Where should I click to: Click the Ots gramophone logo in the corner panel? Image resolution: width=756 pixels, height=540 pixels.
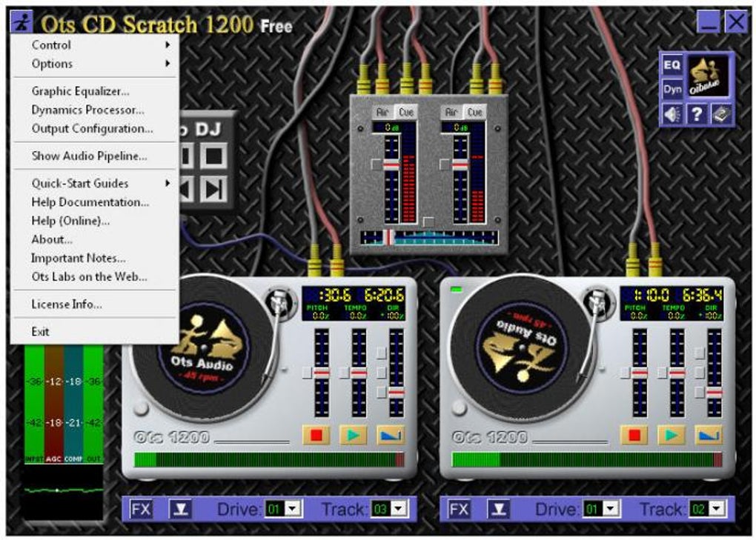pos(708,76)
